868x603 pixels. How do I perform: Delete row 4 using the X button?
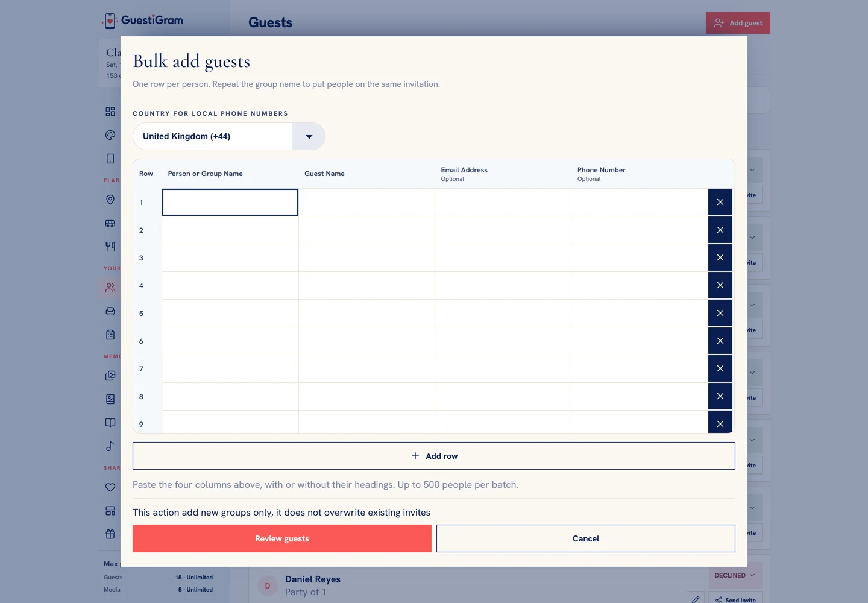coord(720,285)
